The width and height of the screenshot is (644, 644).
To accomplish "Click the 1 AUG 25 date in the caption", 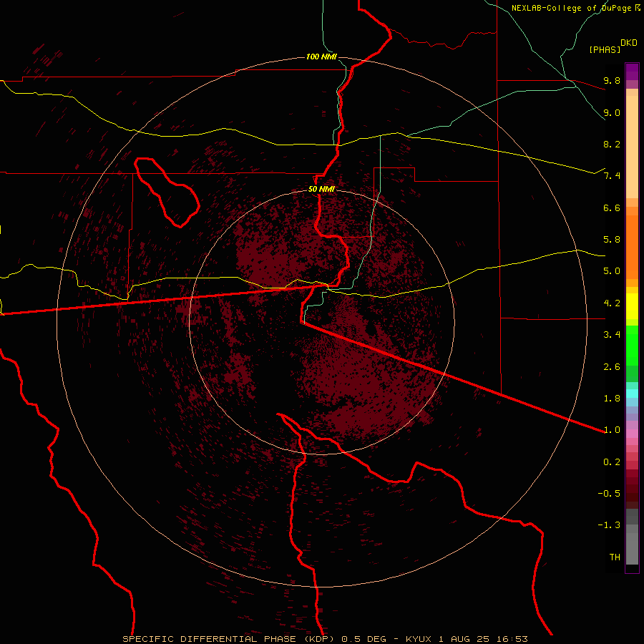I will coord(465,639).
